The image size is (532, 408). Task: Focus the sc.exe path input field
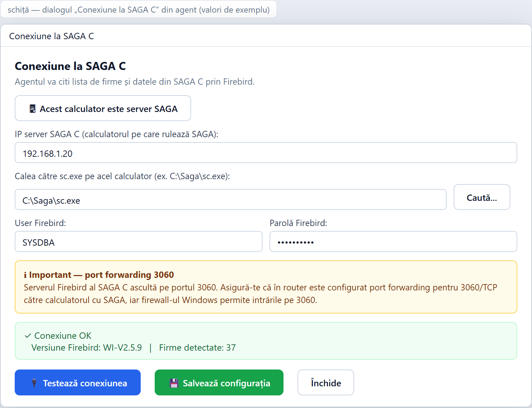231,199
